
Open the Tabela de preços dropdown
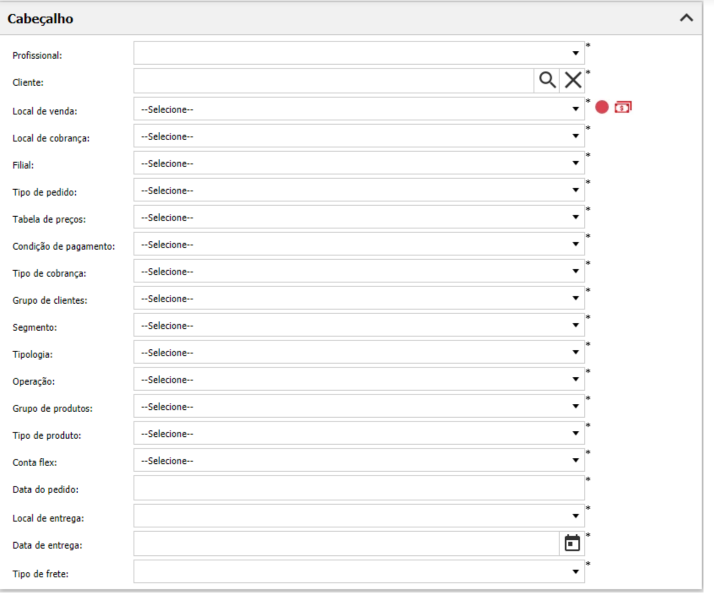359,217
